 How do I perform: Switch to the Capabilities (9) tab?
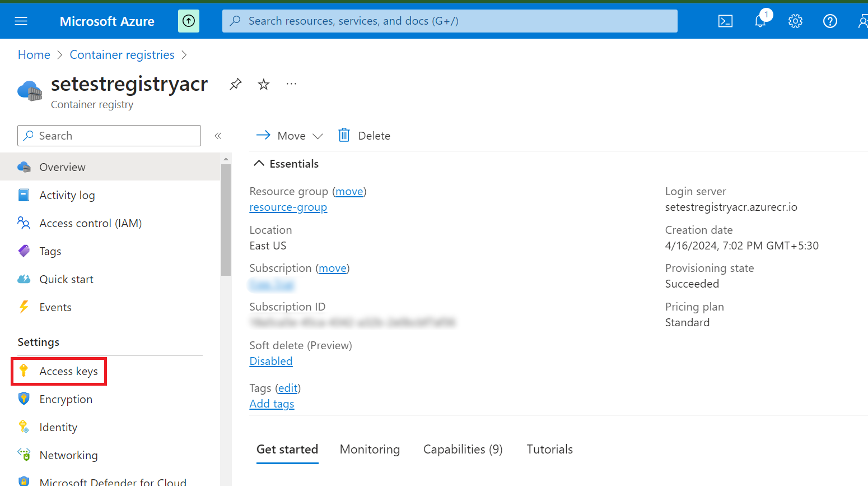tap(463, 450)
